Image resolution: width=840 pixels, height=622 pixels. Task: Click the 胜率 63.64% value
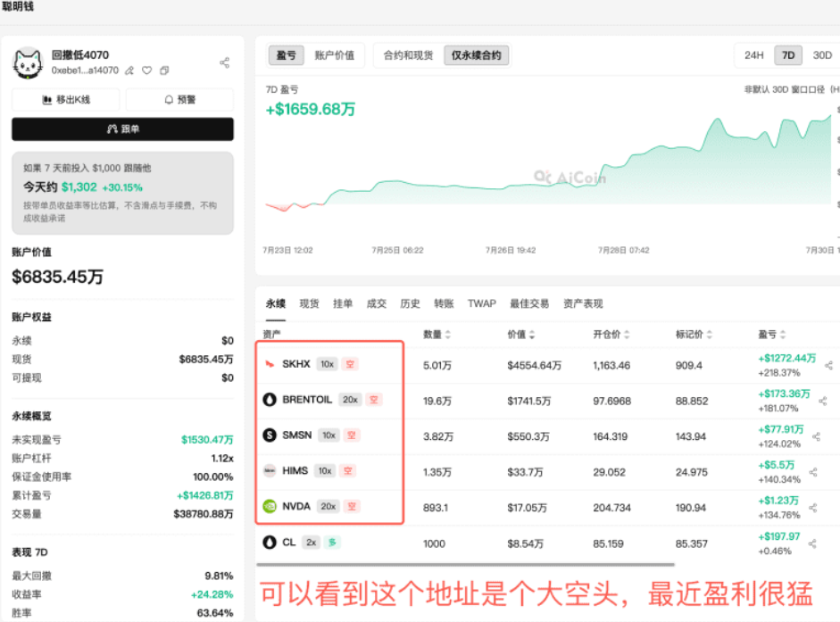click(215, 613)
